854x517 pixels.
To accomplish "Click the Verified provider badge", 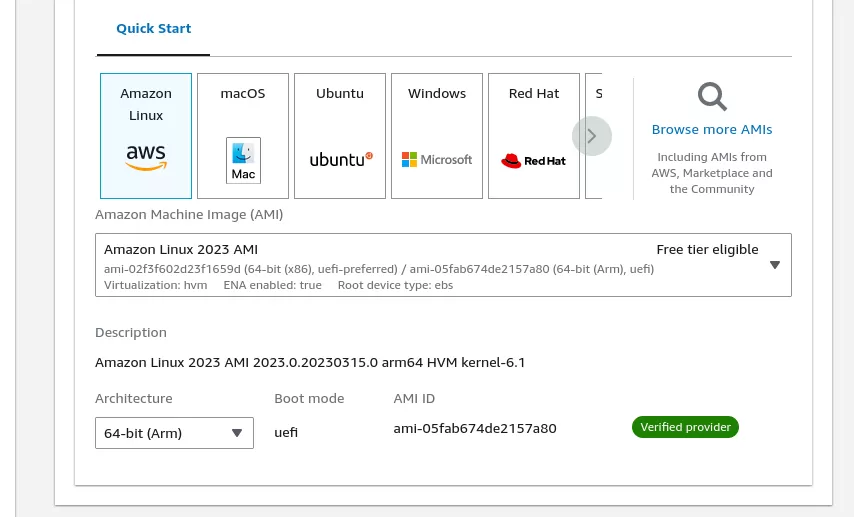I will tap(685, 427).
